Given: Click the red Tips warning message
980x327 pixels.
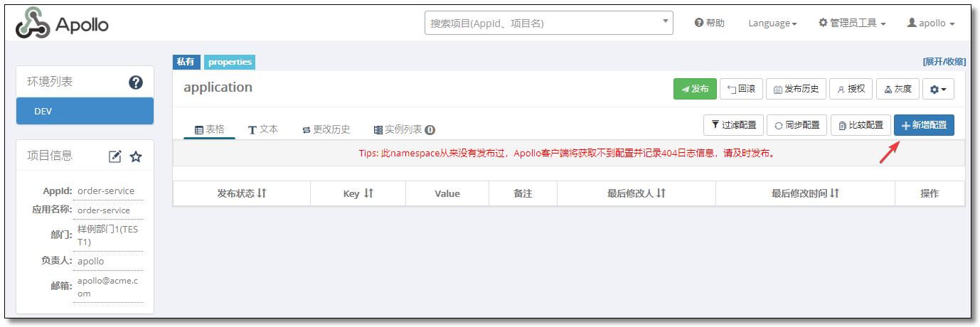Looking at the screenshot, I should [x=568, y=153].
